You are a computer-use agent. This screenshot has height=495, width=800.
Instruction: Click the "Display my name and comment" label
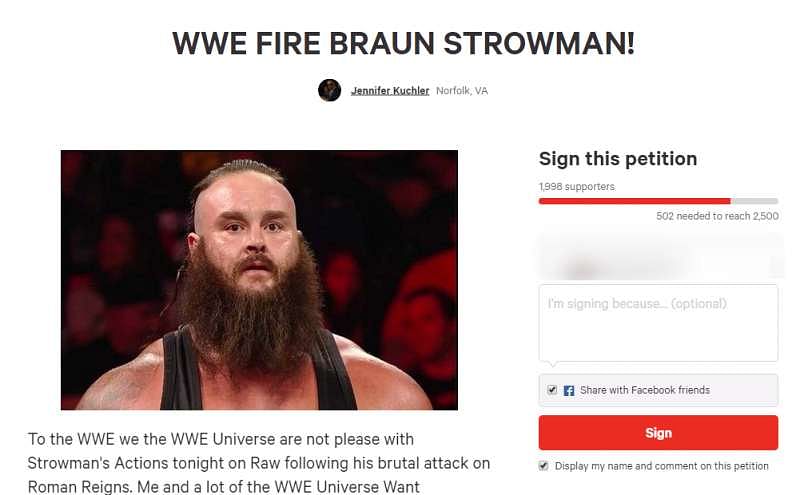pyautogui.click(x=661, y=466)
